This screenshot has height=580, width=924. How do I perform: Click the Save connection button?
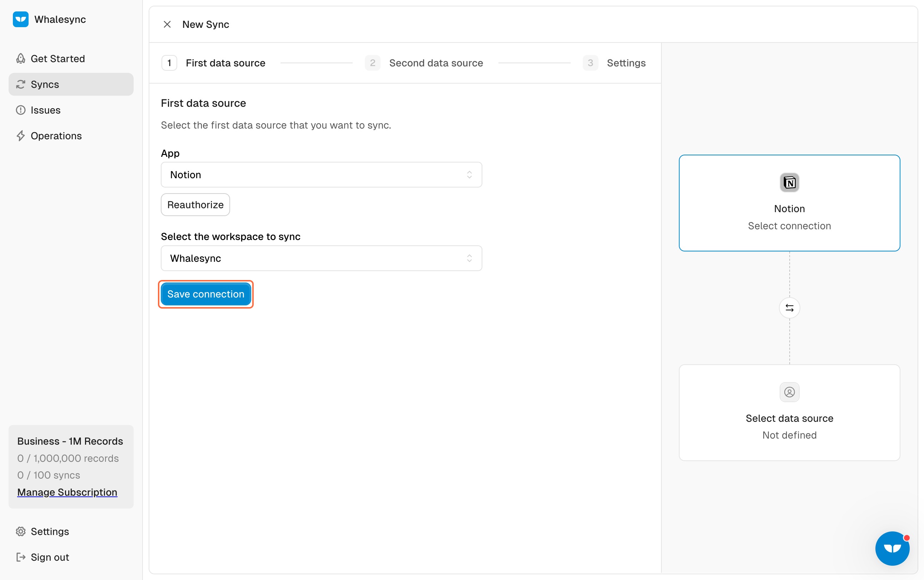click(206, 294)
